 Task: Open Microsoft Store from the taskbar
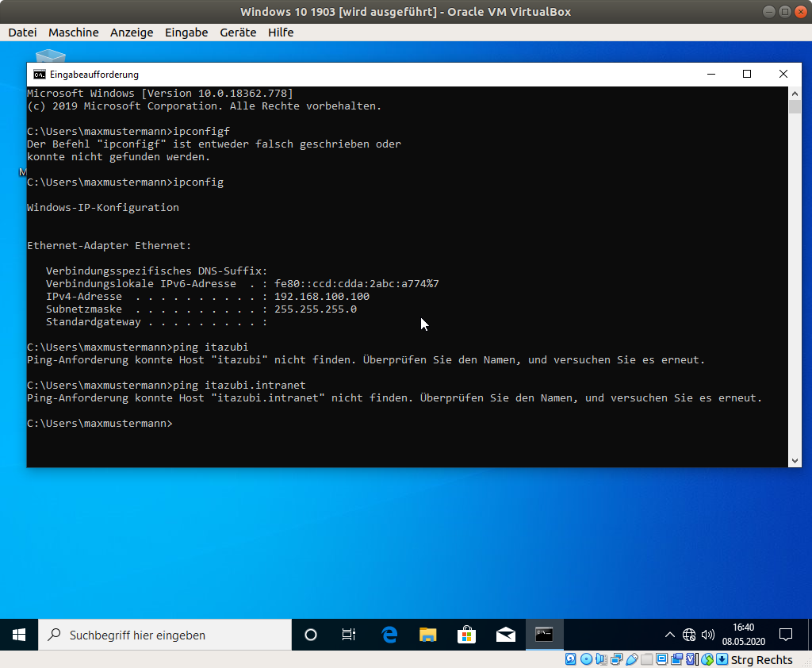(466, 635)
